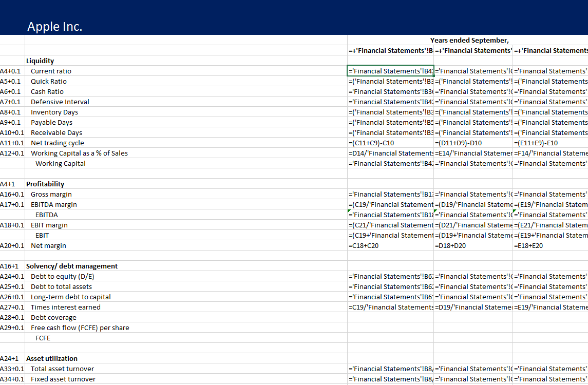Select cell with formula =(E11+E9)-E10
The height and width of the screenshot is (385, 588).
coord(551,143)
